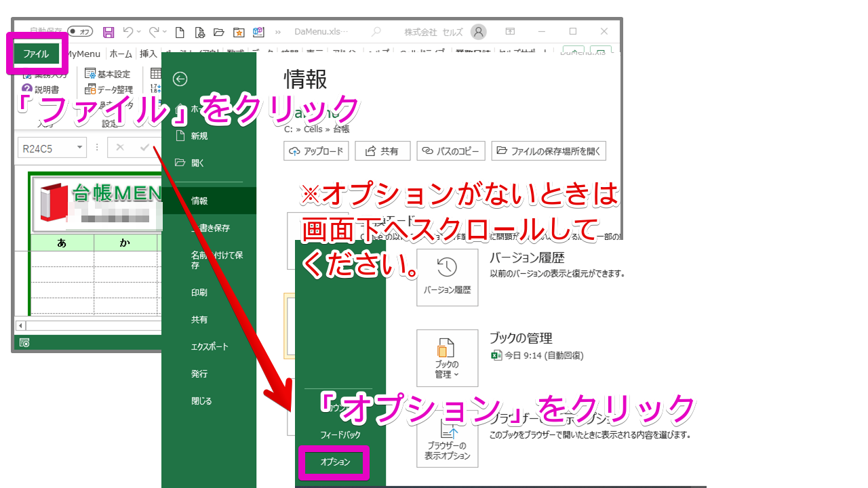Click the red binder 台帳MENU icon
The height and width of the screenshot is (488, 868).
point(54,203)
